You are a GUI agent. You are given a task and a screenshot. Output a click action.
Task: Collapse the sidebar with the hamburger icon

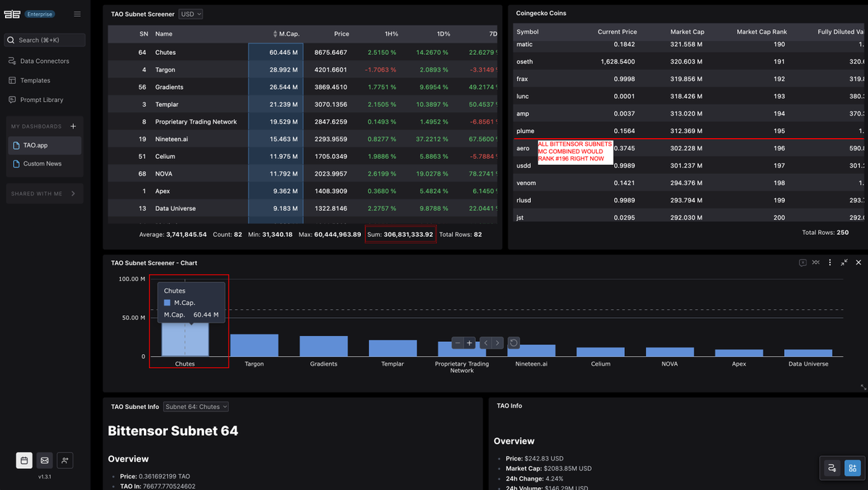tap(77, 14)
